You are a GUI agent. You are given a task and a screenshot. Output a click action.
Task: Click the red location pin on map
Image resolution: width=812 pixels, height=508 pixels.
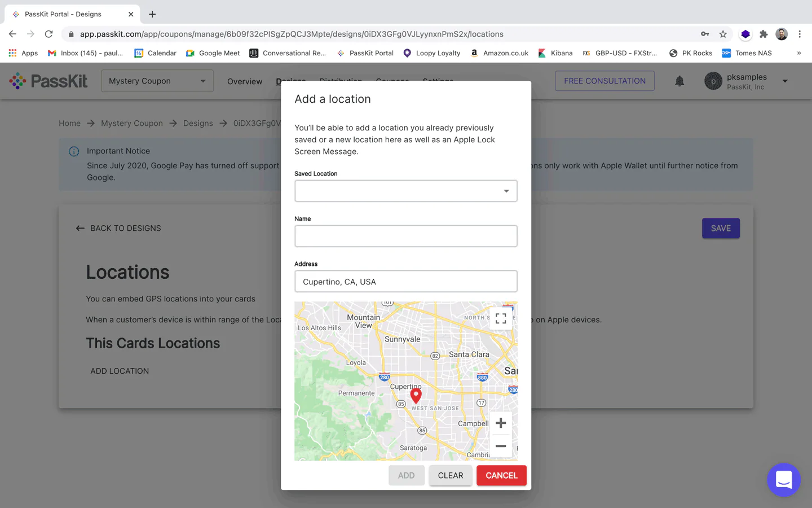[416, 396]
